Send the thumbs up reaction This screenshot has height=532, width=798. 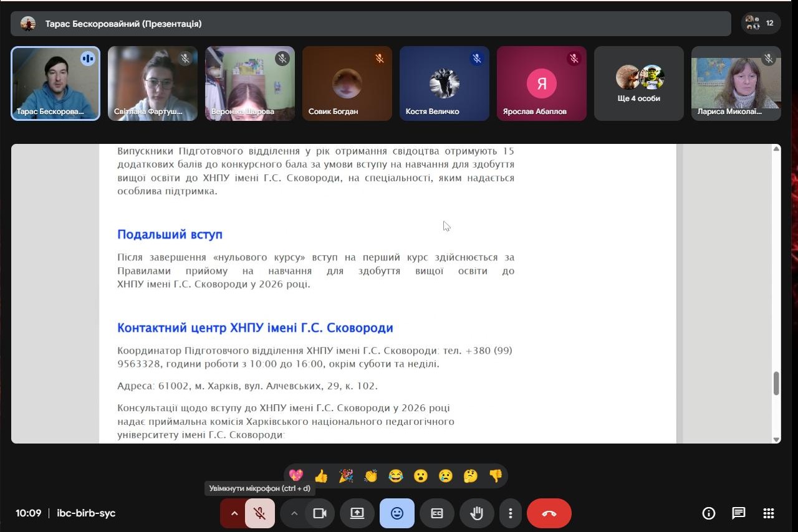[x=321, y=476]
